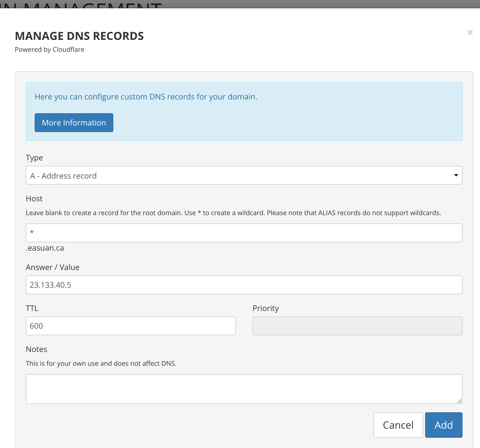Image resolution: width=480 pixels, height=448 pixels.
Task: Click the Type field label
Action: 34,158
